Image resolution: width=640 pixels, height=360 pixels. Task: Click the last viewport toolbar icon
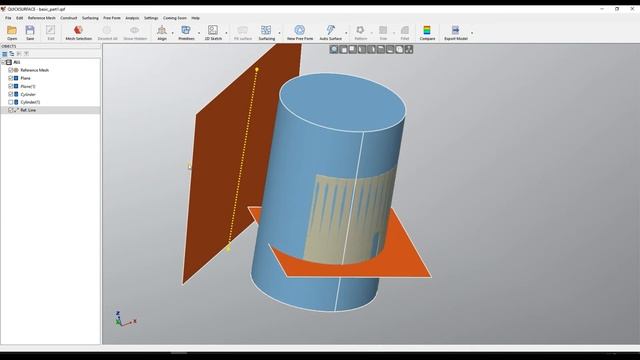tap(409, 49)
